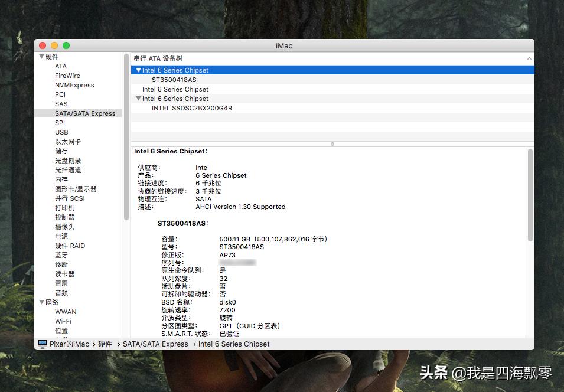The height and width of the screenshot is (392, 564).
Task: Click the pane divider dot between panels
Action: [332, 143]
